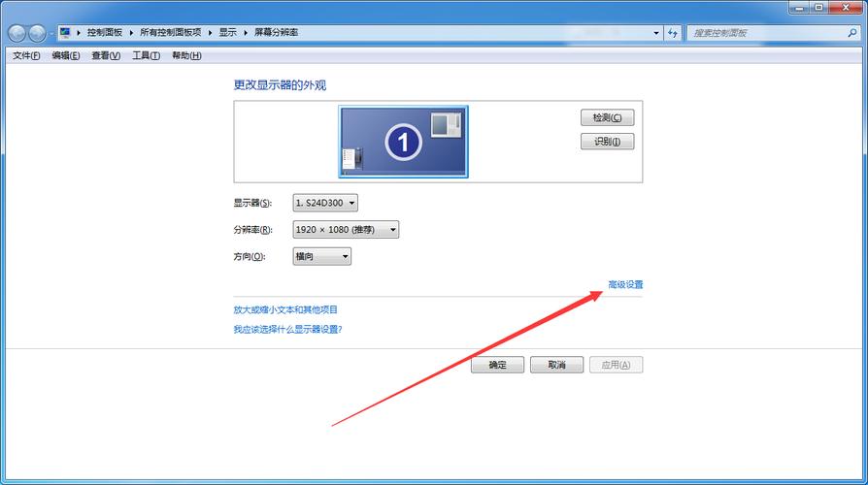Confirm with the 确定 button
This screenshot has width=868, height=485.
click(497, 365)
